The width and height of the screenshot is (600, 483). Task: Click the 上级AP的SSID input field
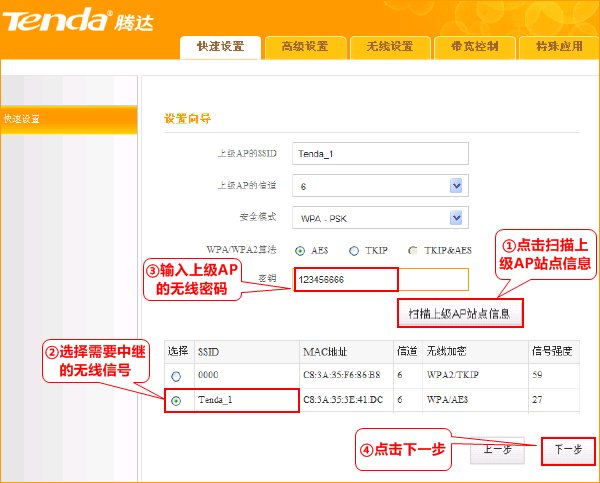pos(380,153)
